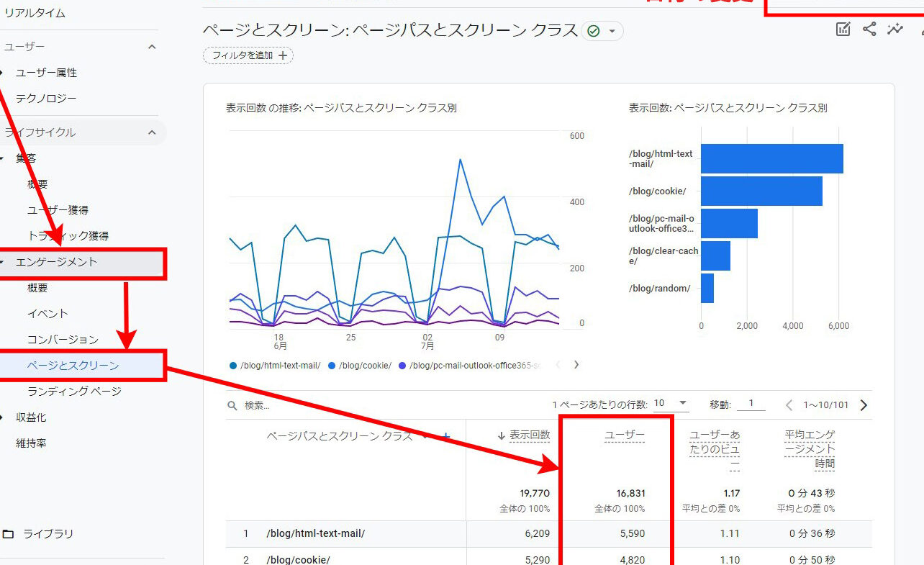The image size is (924, 565).
Task: Go to next table page arrow
Action: pyautogui.click(x=864, y=405)
